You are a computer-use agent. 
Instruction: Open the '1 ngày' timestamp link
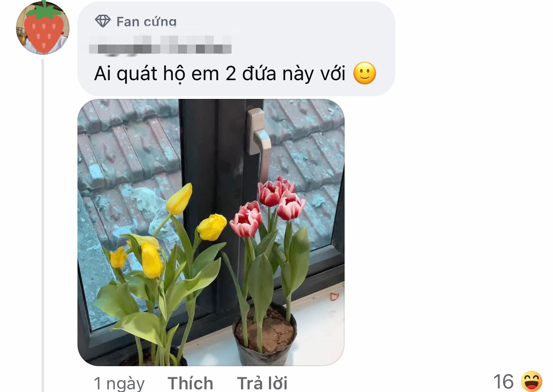(119, 383)
